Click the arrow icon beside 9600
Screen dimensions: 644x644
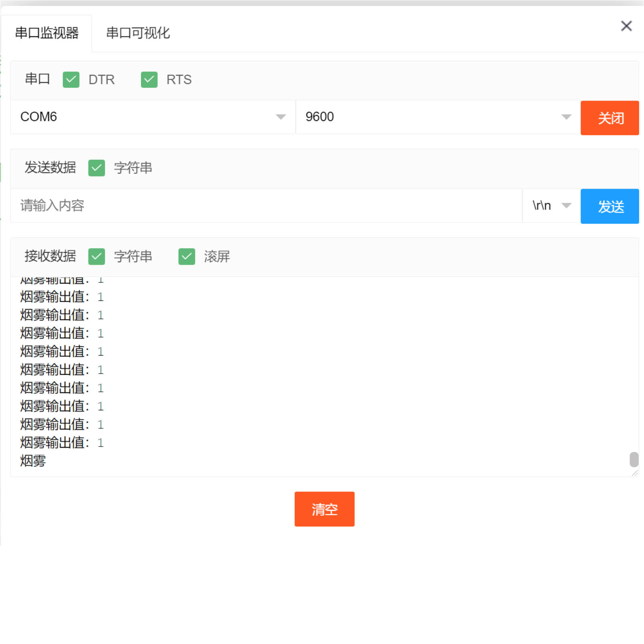(566, 117)
